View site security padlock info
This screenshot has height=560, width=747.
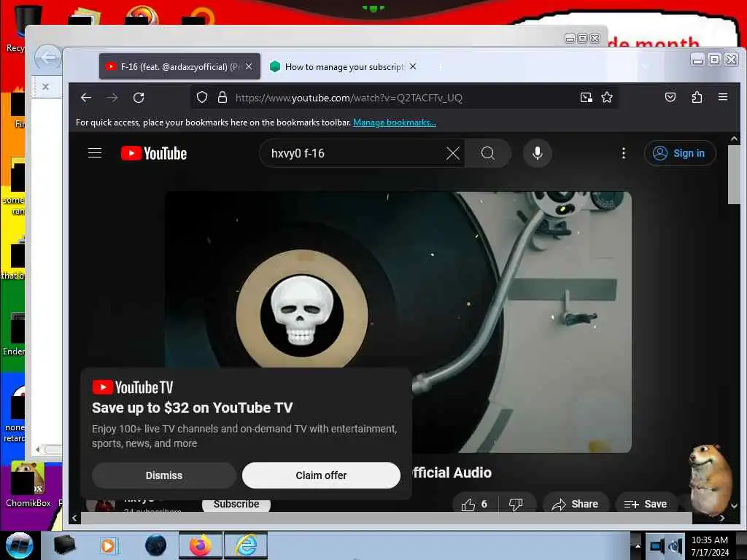(x=222, y=98)
